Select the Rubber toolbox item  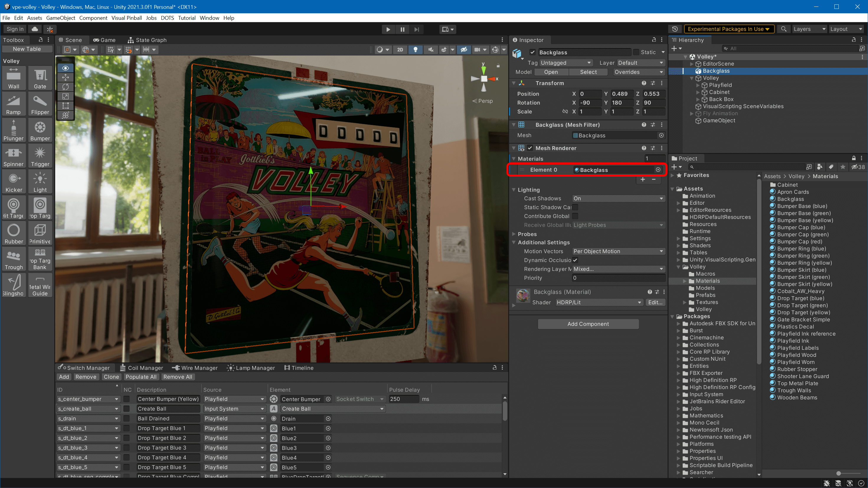tap(14, 234)
